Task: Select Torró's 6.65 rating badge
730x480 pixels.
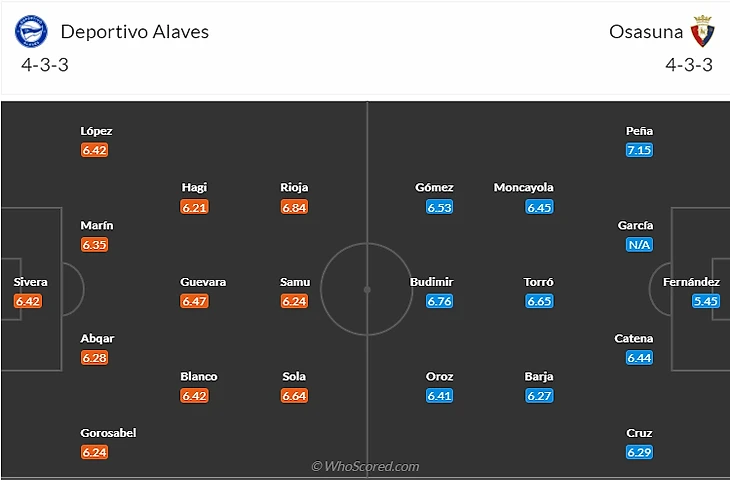Action: click(539, 301)
